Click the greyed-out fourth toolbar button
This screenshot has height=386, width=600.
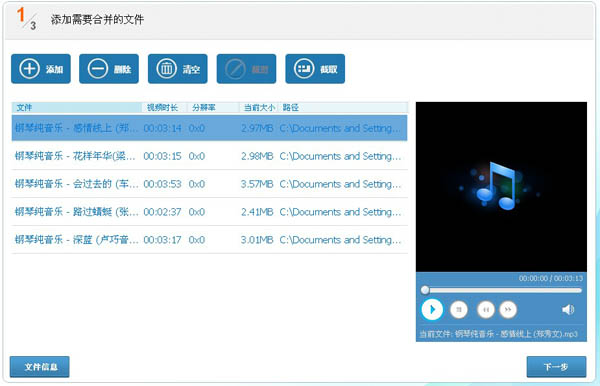pos(246,69)
